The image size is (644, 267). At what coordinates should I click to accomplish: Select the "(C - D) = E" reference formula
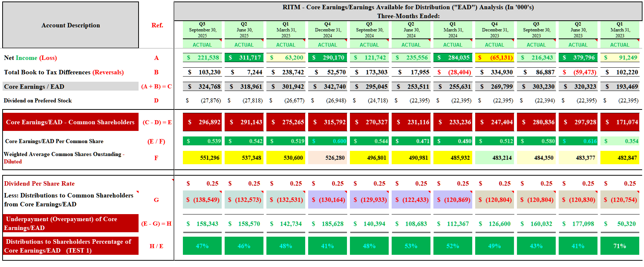(157, 122)
